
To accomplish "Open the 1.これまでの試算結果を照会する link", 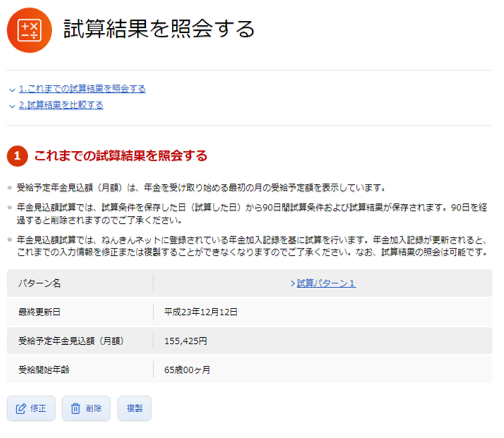I will point(82,89).
